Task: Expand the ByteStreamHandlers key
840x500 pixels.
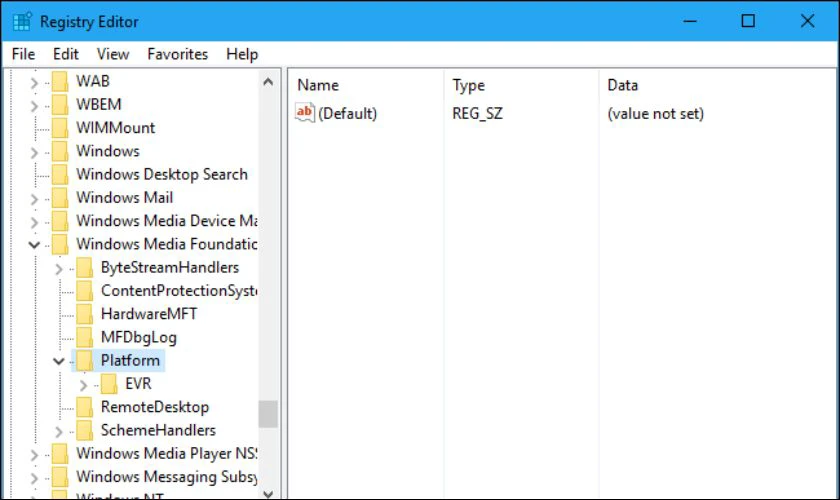Action: [59, 268]
